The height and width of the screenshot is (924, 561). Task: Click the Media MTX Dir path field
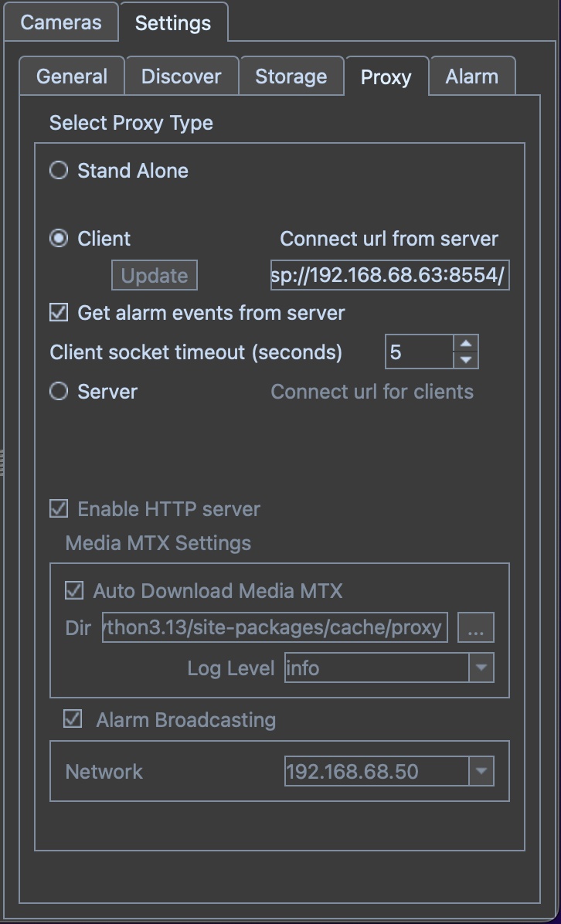tap(274, 628)
